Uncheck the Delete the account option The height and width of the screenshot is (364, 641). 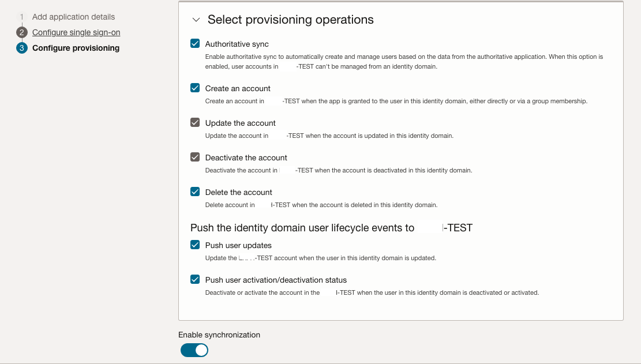(194, 192)
